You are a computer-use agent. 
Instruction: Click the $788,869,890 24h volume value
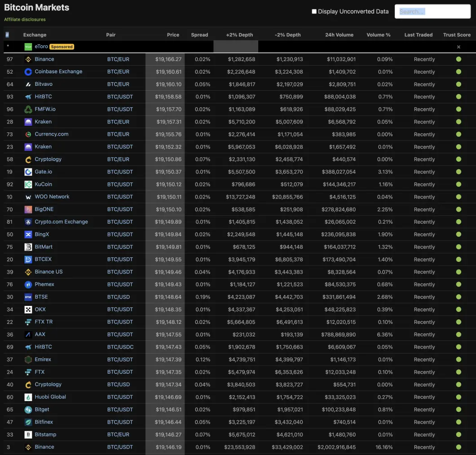(x=339, y=335)
